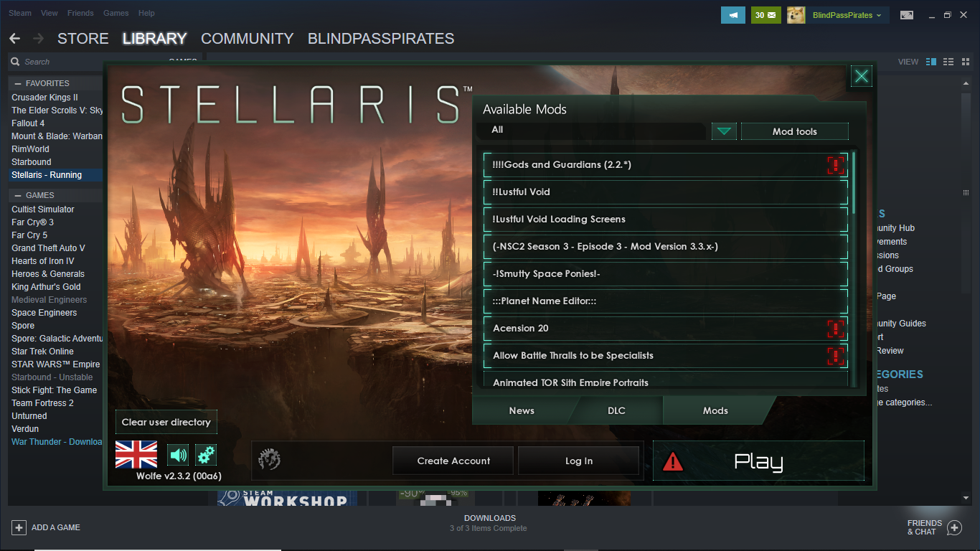Enable the Acension 20 mod

(x=665, y=329)
